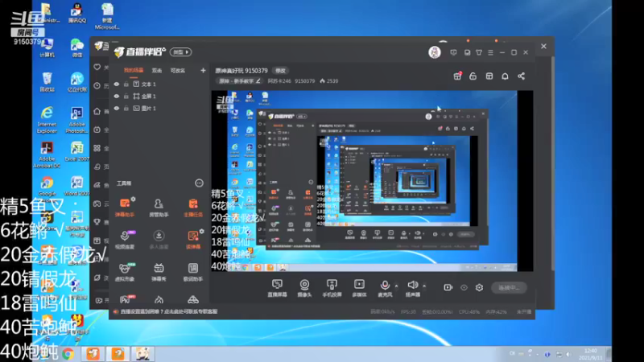This screenshot has height=362, width=644.
Task: Toggle lock on 图片 1 layer
Action: pyautogui.click(x=126, y=109)
